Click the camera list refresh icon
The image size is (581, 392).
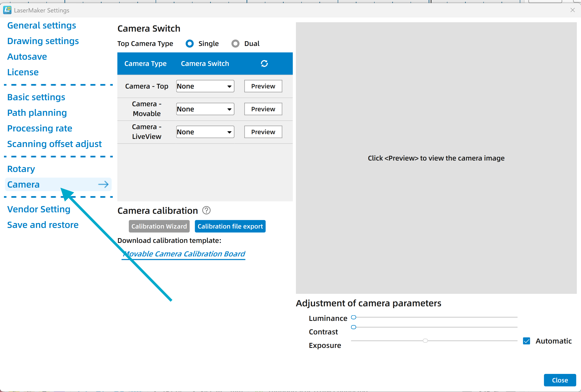pyautogui.click(x=264, y=63)
